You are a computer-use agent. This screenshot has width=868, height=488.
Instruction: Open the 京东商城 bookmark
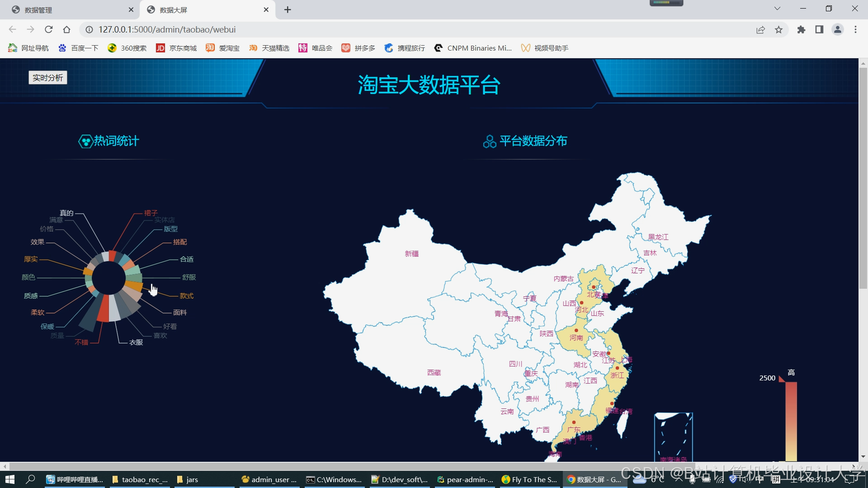tap(176, 48)
